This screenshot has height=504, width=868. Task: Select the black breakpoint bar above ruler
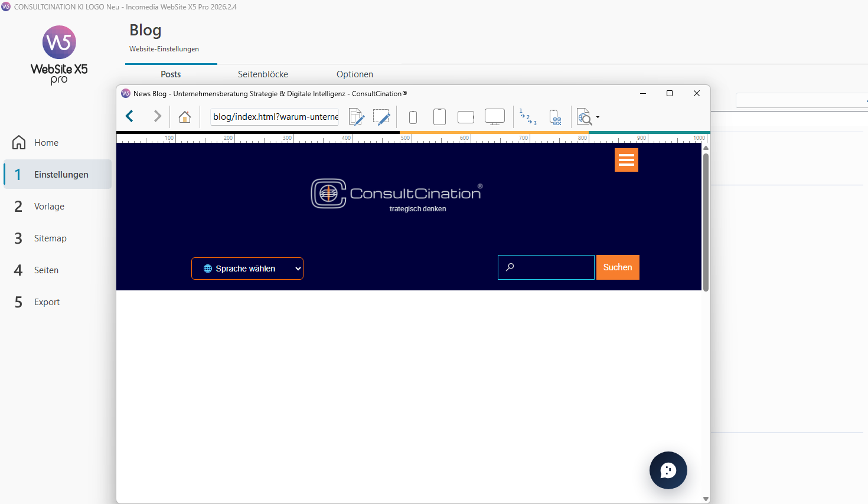258,133
